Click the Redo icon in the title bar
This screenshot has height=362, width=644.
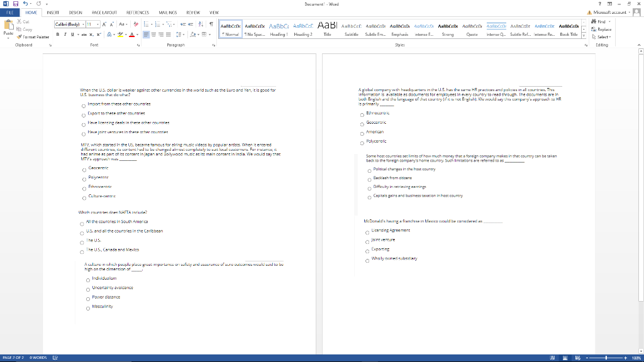click(x=38, y=4)
